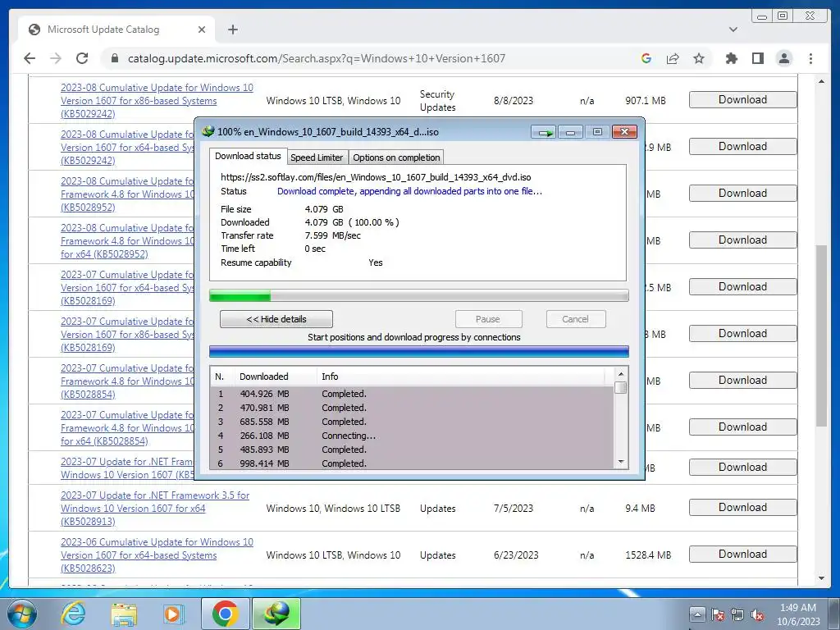Download the 907.1 MB KB5029242 update
Viewport: 840px width, 630px height.
(x=742, y=99)
